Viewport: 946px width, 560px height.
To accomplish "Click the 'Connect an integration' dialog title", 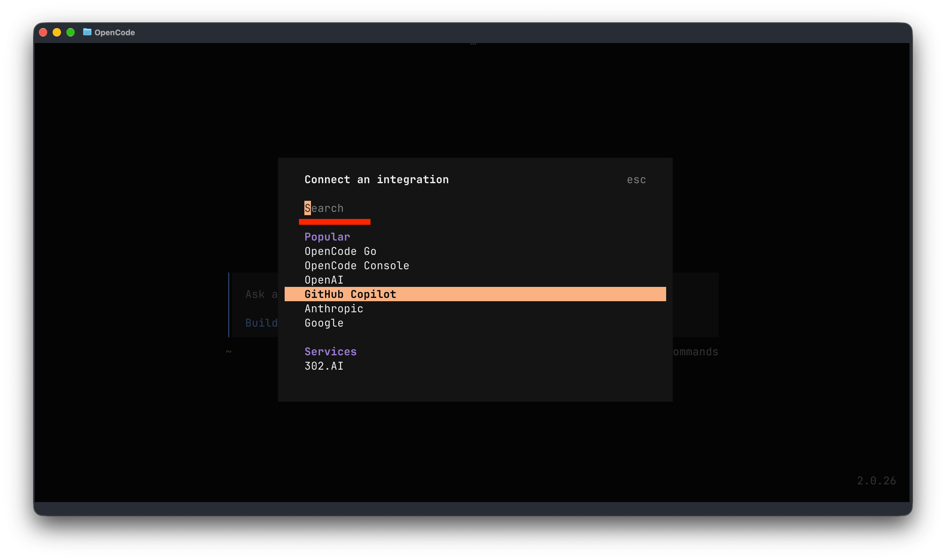I will tap(377, 179).
